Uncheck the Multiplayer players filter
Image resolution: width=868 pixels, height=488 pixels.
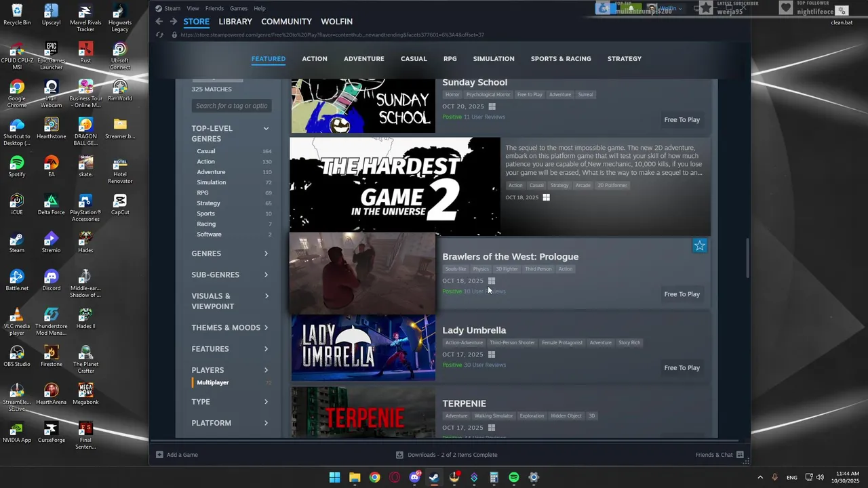click(x=213, y=383)
